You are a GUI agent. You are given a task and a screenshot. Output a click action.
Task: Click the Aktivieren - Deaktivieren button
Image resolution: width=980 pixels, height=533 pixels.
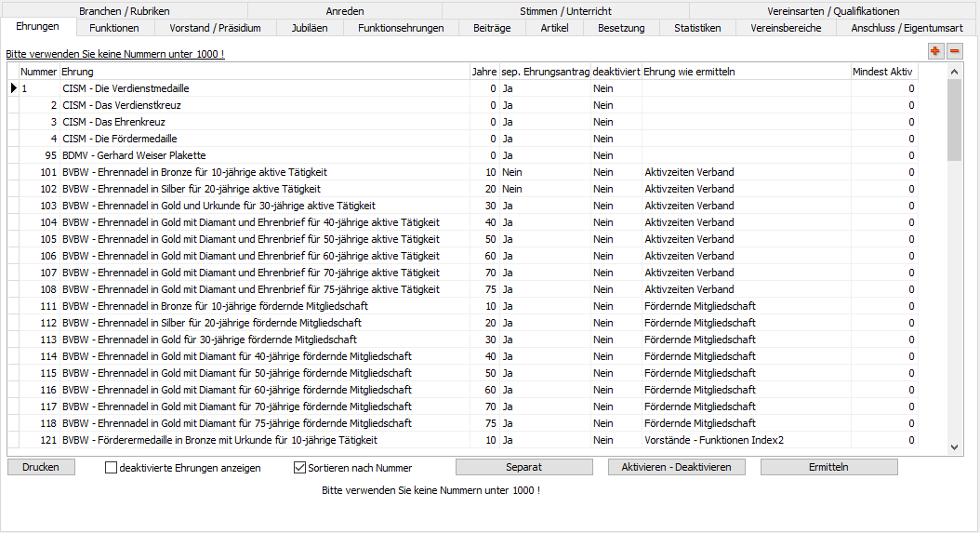pyautogui.click(x=676, y=467)
